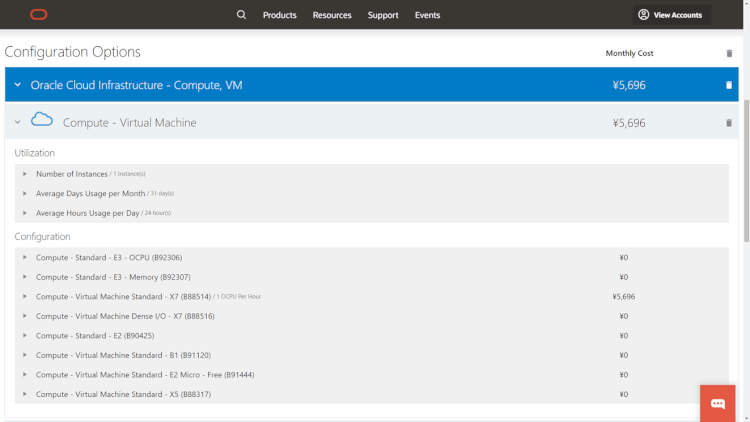Click the user icon in View Accounts
Screen dimensions: 750x422
click(x=644, y=15)
